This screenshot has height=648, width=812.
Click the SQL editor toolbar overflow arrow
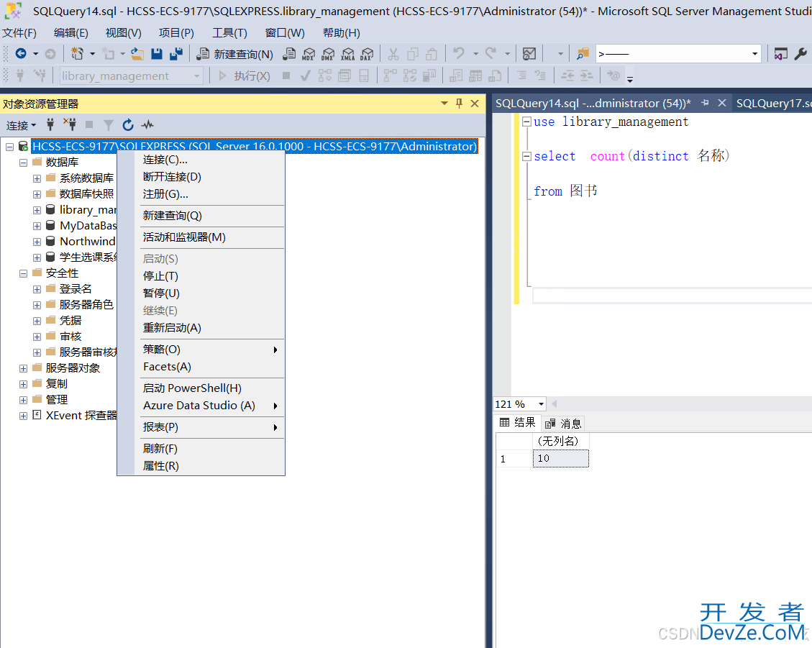click(x=630, y=79)
